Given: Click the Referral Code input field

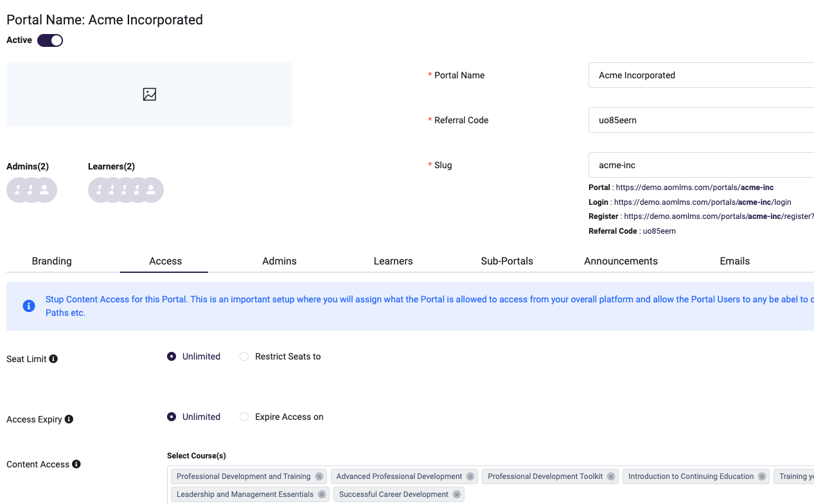Looking at the screenshot, I should pos(700,120).
